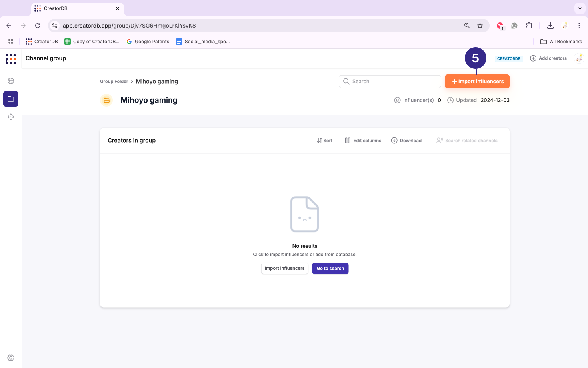Click the Mihoyo gaming folder icon

coord(106,100)
